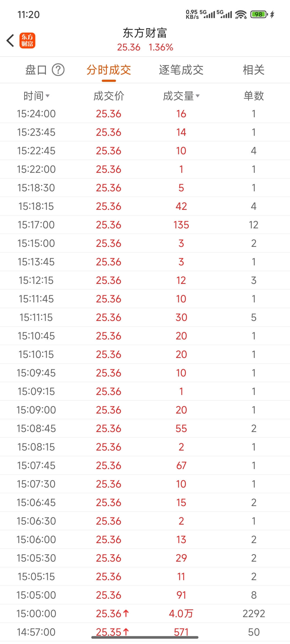Select the 分时成交 tab

[109, 70]
